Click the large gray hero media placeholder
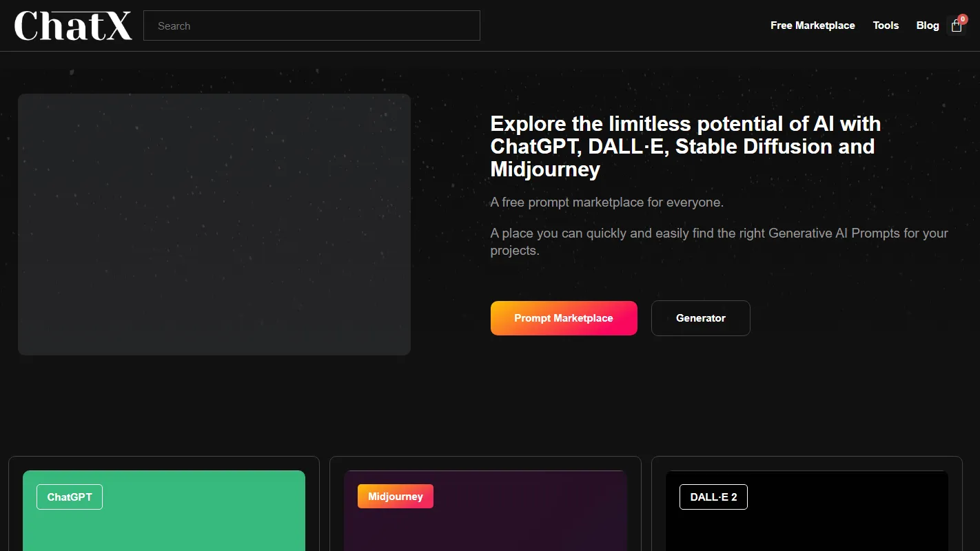 coord(214,225)
